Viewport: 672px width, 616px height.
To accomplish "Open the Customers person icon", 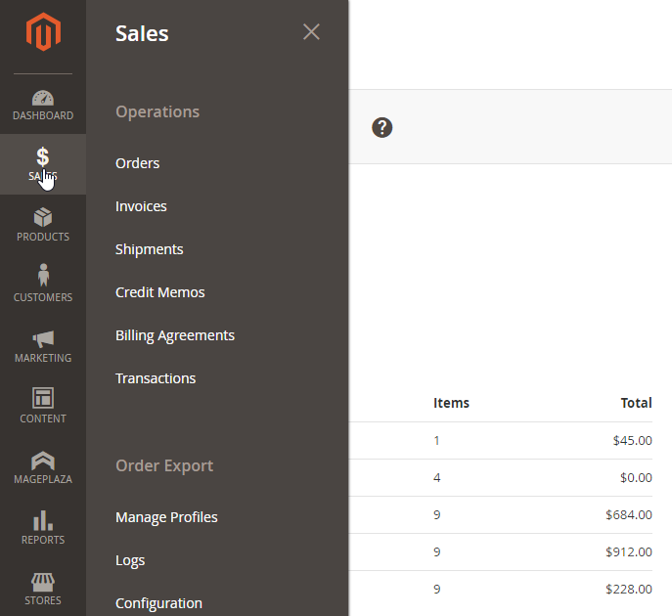I will tap(43, 278).
